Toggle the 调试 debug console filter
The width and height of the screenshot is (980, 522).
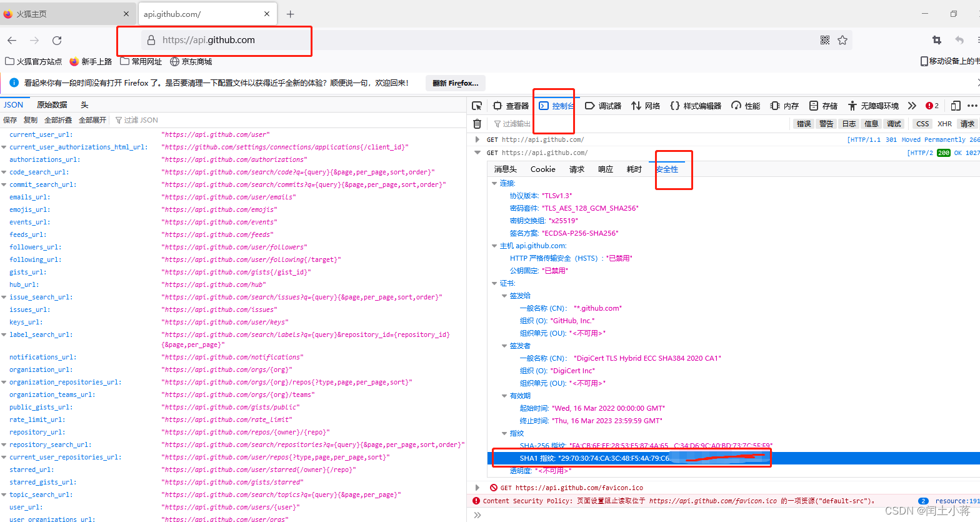click(894, 124)
